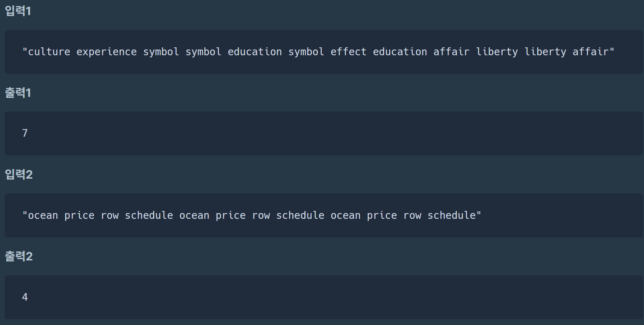
Task: Click the 출력2 heading
Action: pos(19,256)
